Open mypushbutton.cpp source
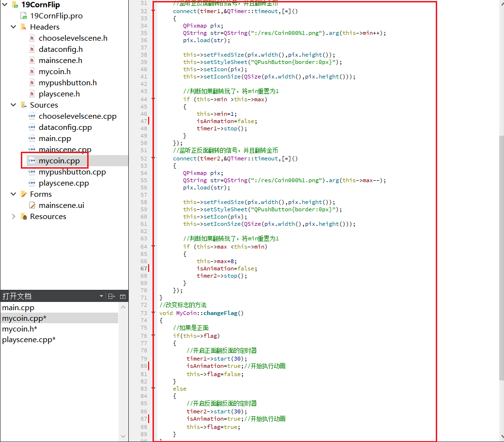Screen dimensions: 504x442 point(72,172)
